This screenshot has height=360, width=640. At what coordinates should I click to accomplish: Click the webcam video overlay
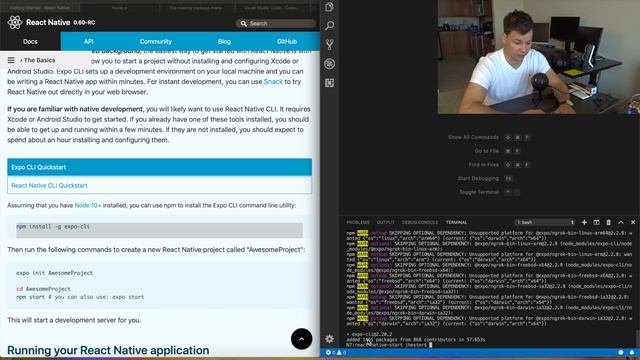click(x=539, y=57)
